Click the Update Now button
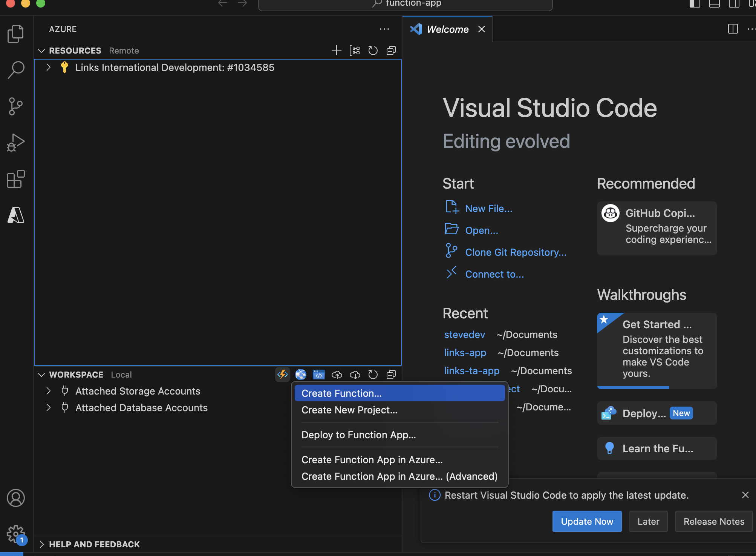 pos(587,521)
